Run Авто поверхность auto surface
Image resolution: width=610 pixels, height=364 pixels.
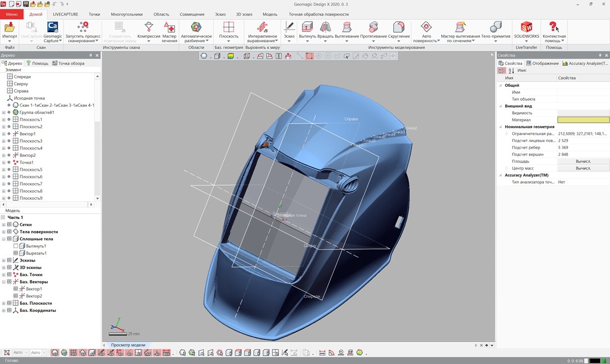(x=426, y=32)
